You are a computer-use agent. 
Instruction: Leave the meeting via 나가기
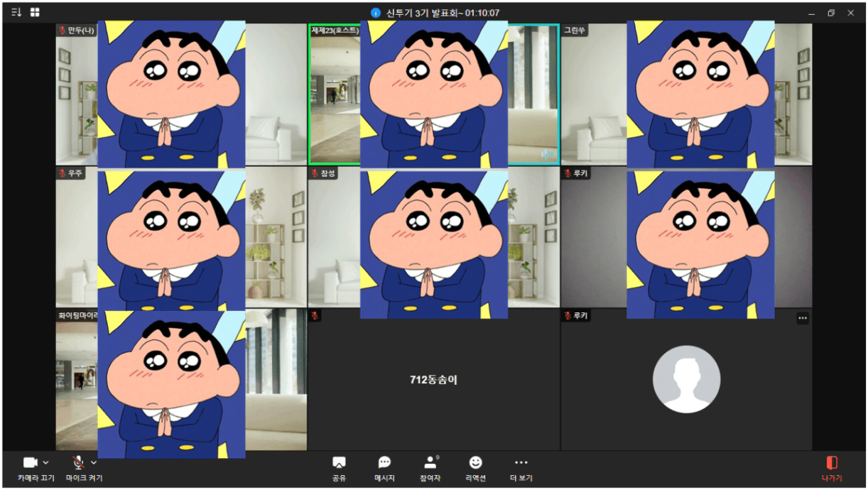pos(831,467)
